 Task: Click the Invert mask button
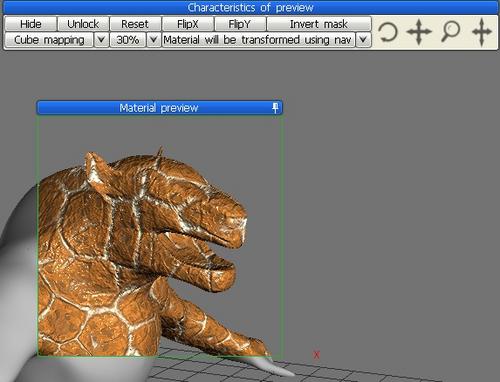tap(319, 24)
